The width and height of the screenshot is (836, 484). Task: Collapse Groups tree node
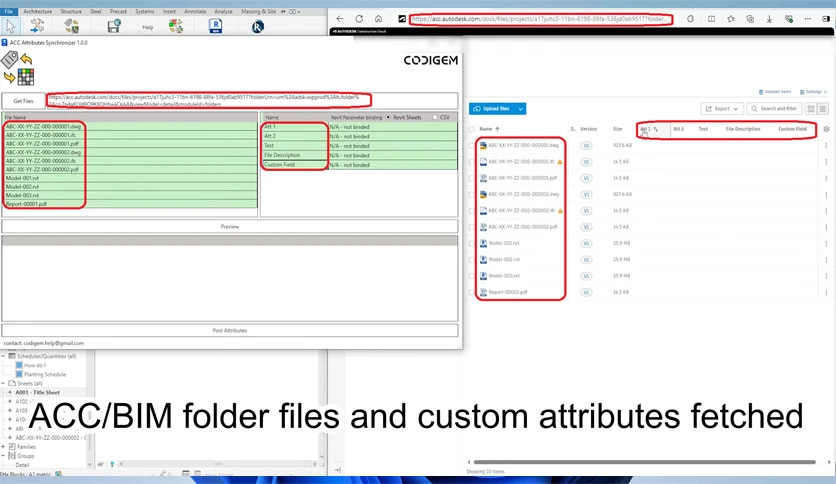tap(3, 456)
